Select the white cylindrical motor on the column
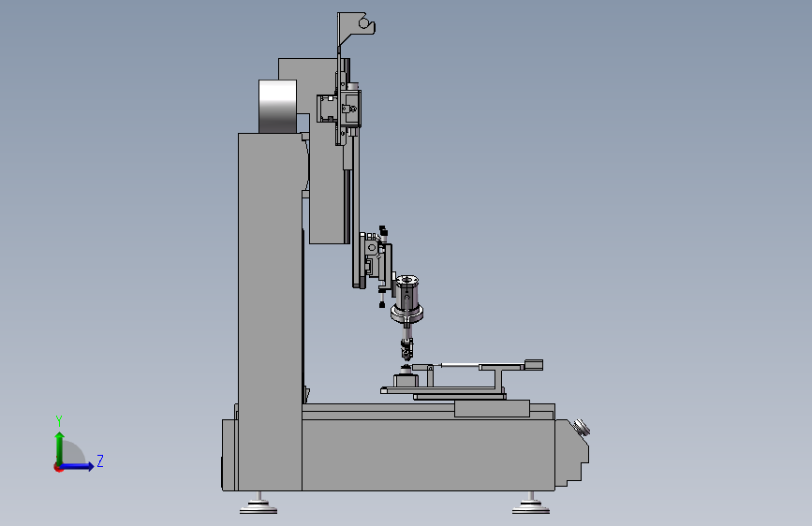This screenshot has width=812, height=526. click(277, 106)
